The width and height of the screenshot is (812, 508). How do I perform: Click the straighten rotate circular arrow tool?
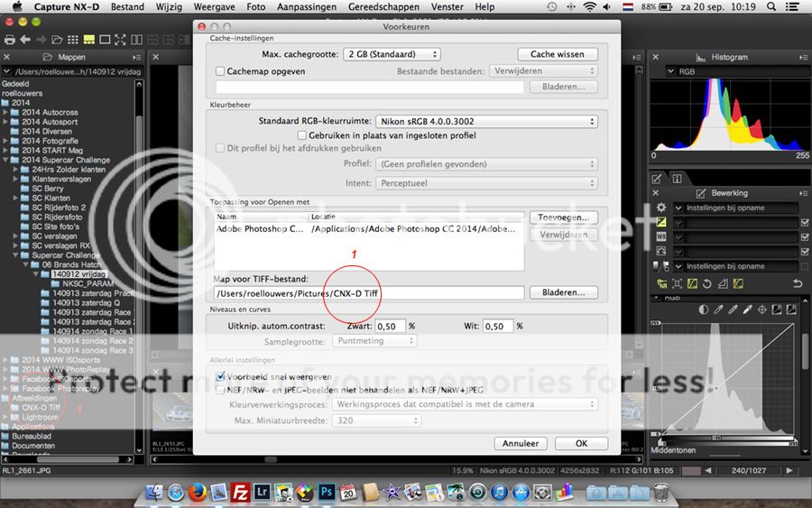pyautogui.click(x=706, y=283)
